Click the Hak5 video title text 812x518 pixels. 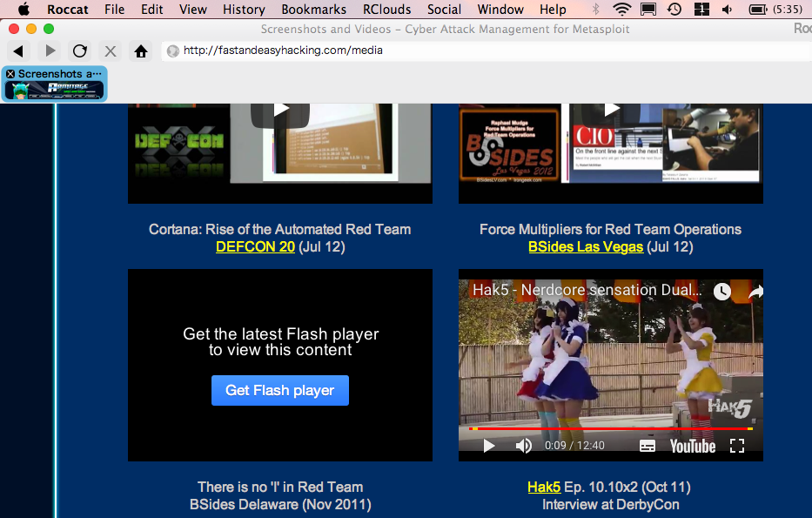[x=587, y=290]
